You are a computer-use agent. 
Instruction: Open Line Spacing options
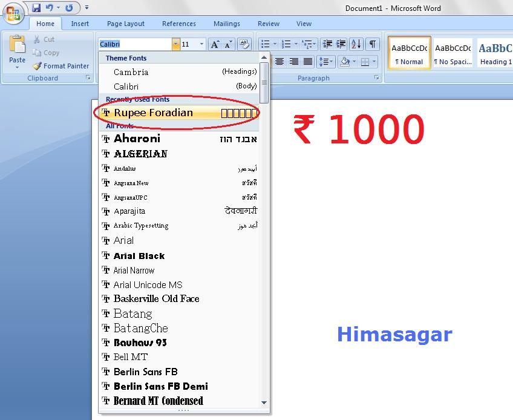click(326, 62)
